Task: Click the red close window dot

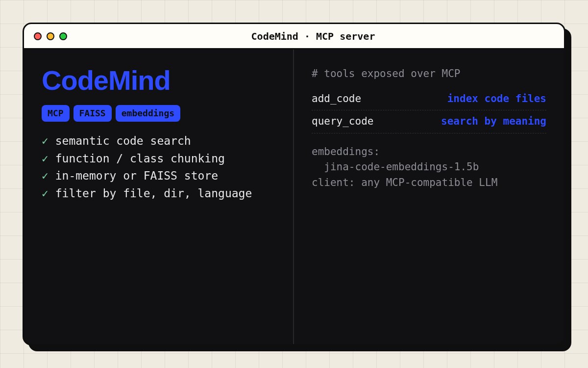Action: tap(38, 36)
